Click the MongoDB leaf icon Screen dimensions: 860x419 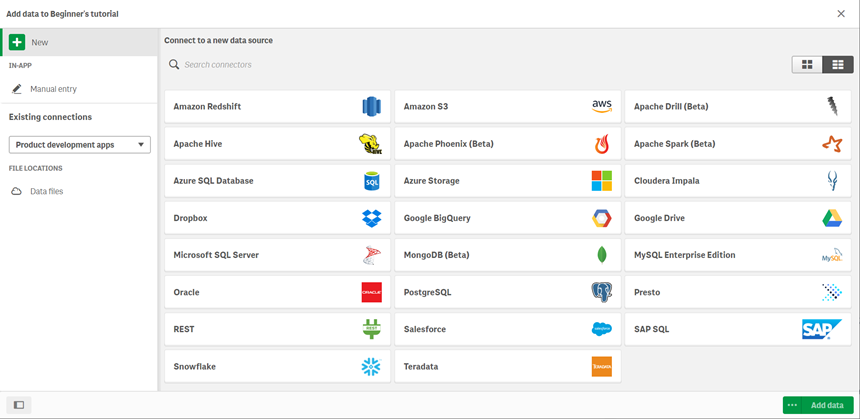point(601,255)
